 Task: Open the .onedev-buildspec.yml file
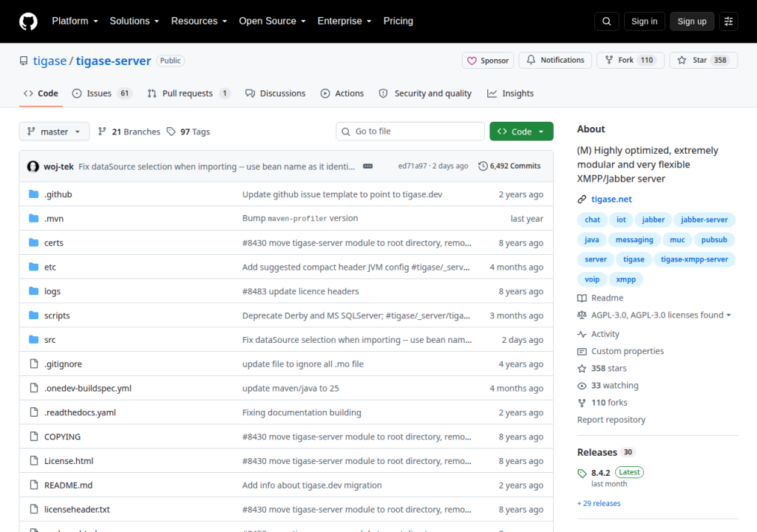coord(88,388)
